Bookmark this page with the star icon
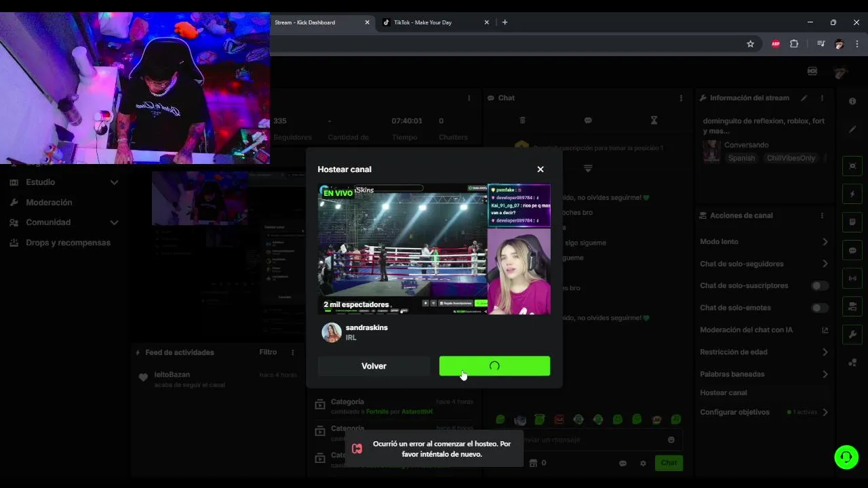This screenshot has height=488, width=868. (x=751, y=44)
